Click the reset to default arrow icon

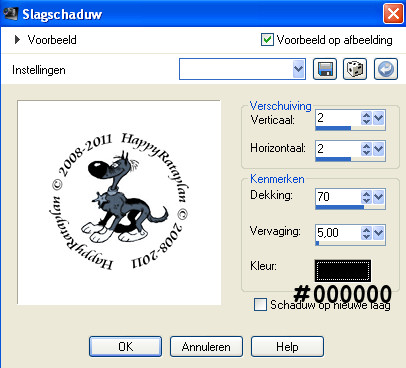(386, 69)
